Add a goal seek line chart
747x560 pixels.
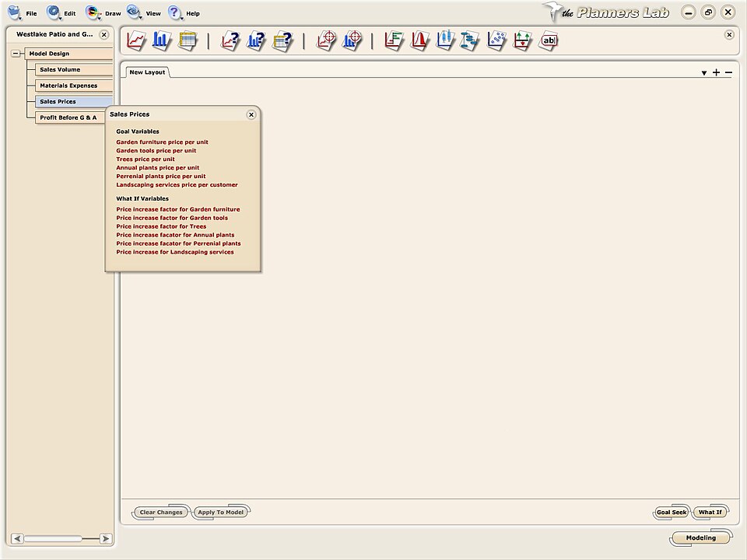(327, 40)
